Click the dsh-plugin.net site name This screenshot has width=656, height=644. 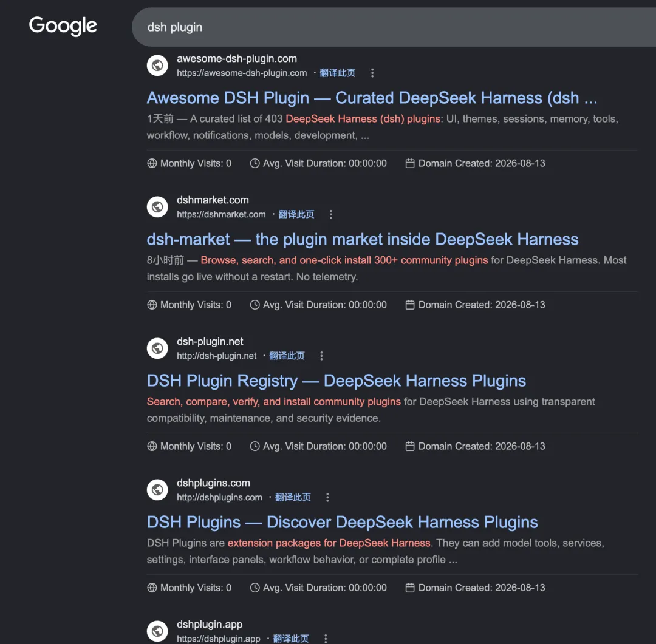pos(210,341)
